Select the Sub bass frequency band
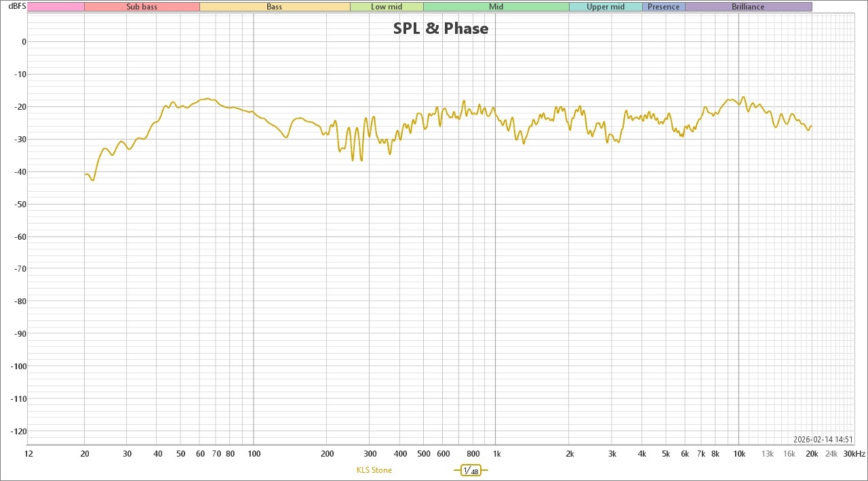The height and width of the screenshot is (481, 868). [142, 7]
